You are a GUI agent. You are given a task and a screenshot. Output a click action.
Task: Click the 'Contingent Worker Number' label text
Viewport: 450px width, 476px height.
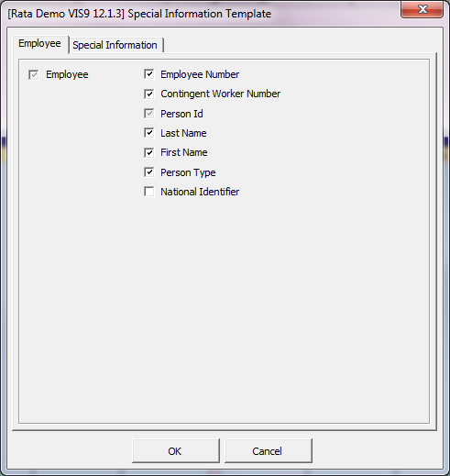click(x=220, y=94)
